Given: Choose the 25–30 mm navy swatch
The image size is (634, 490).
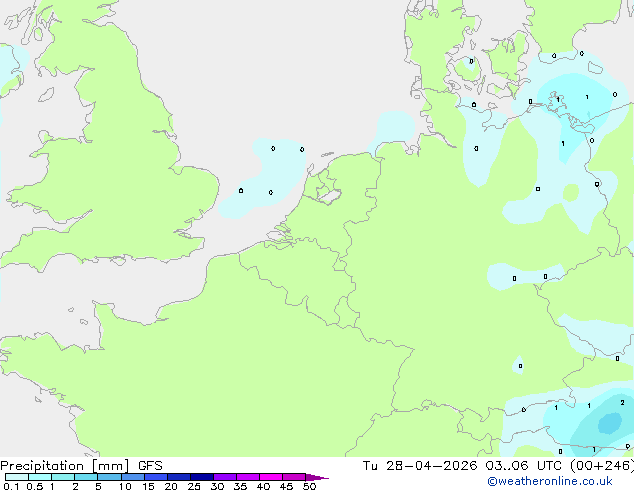Looking at the screenshot, I should tap(202, 477).
